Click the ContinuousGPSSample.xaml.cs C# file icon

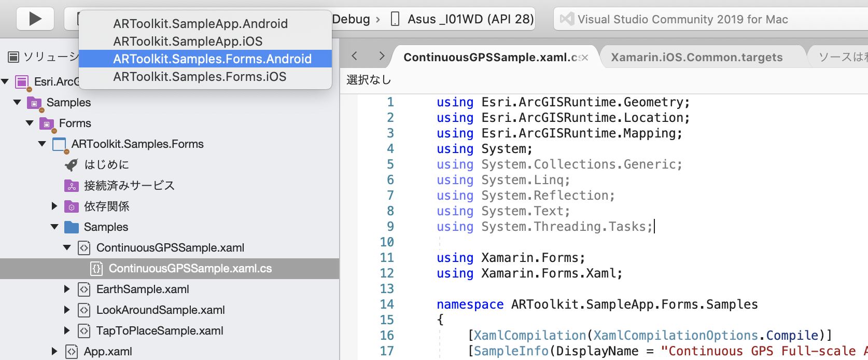pyautogui.click(x=96, y=269)
